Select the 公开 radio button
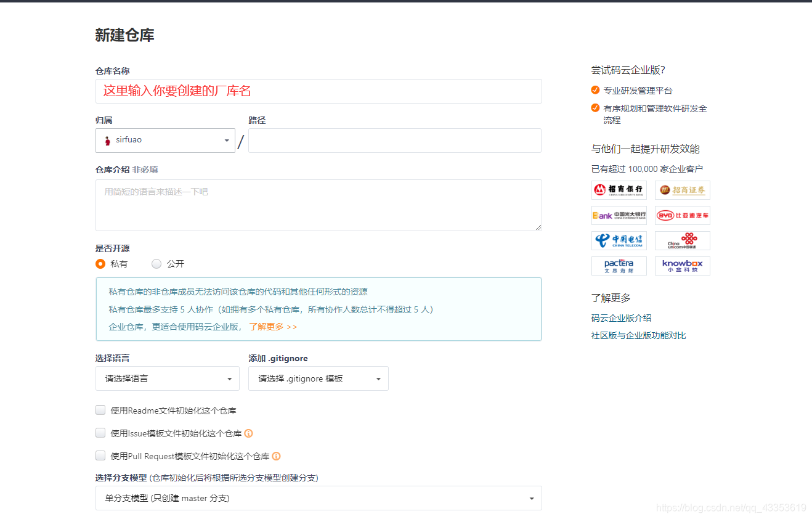The width and height of the screenshot is (812, 519). [x=156, y=263]
